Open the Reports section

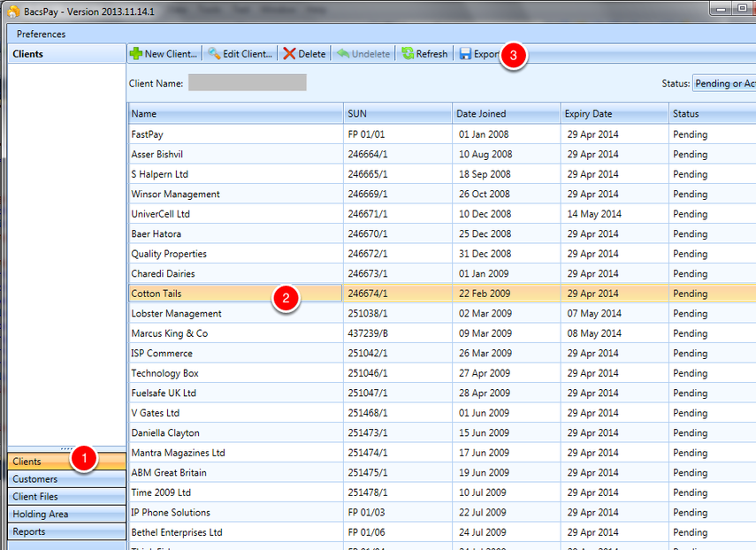(66, 531)
